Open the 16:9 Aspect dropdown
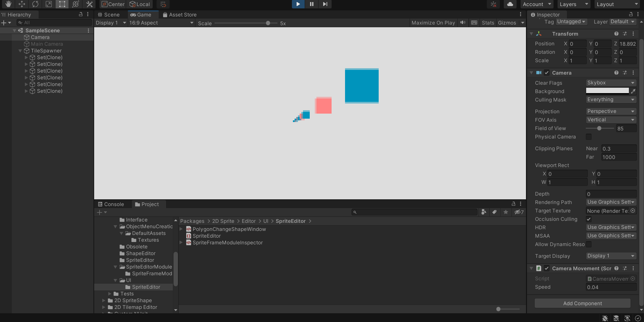 click(161, 23)
